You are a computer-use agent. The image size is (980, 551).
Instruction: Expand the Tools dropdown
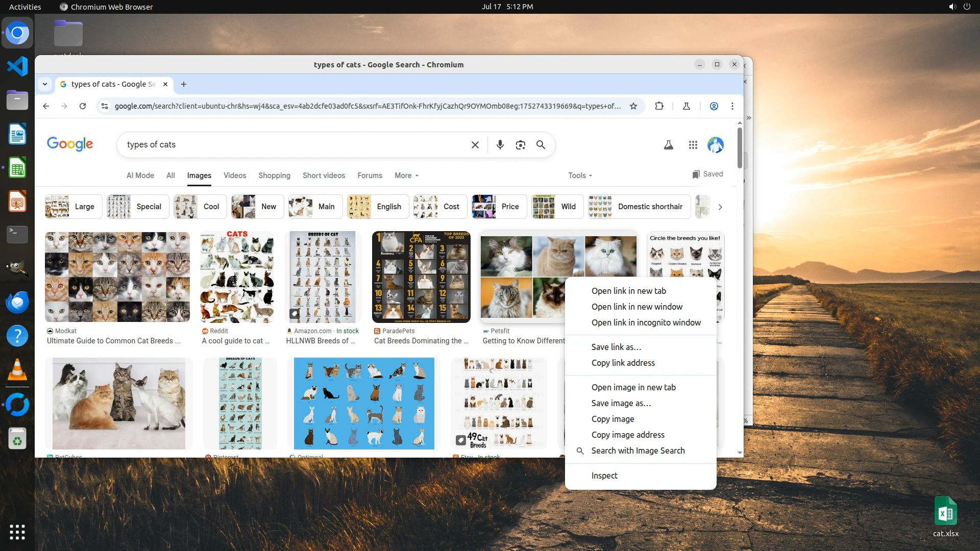pos(580,176)
